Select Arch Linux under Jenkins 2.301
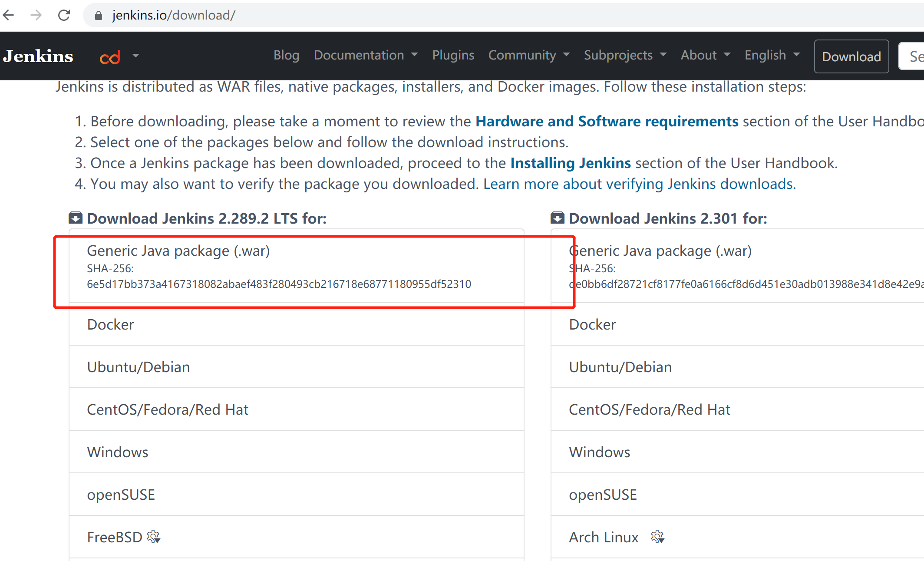Image resolution: width=924 pixels, height=561 pixels. pyautogui.click(x=738, y=537)
